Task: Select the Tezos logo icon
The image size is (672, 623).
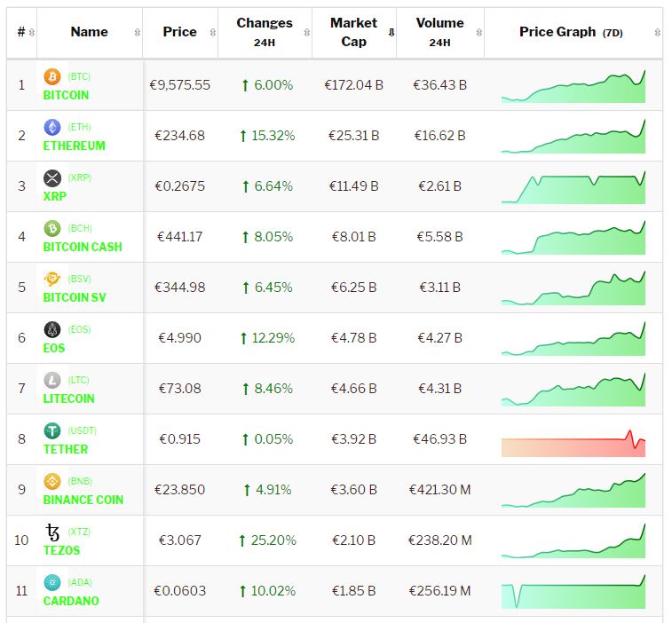Action: point(52,532)
